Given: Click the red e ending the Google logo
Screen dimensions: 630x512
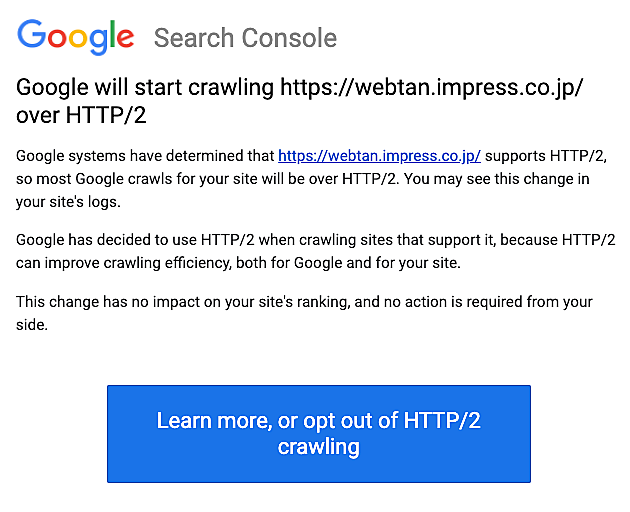Looking at the screenshot, I should pos(124,39).
